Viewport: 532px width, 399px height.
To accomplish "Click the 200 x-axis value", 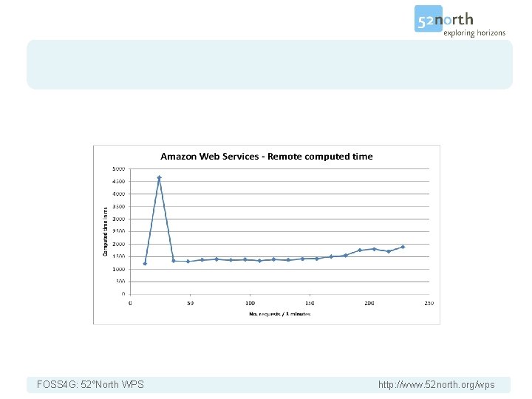I will click(369, 303).
